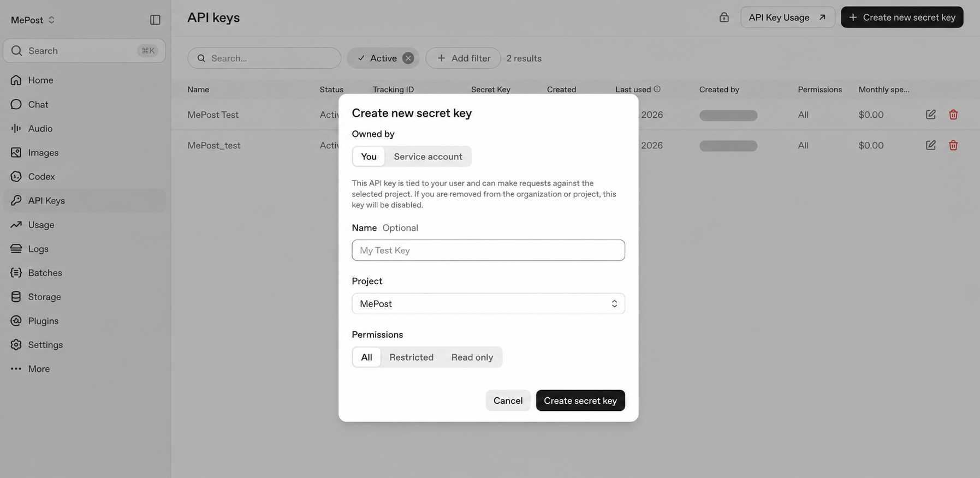The image size is (980, 478).
Task: Click the API keys table search box
Action: click(264, 58)
